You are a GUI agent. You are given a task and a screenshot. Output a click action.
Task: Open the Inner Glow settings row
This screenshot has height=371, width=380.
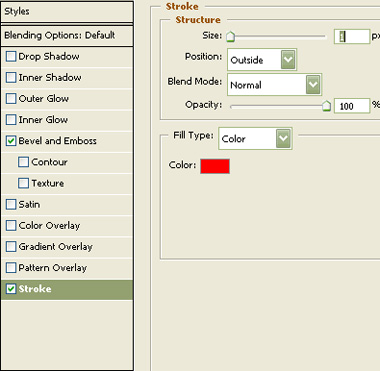pos(67,120)
